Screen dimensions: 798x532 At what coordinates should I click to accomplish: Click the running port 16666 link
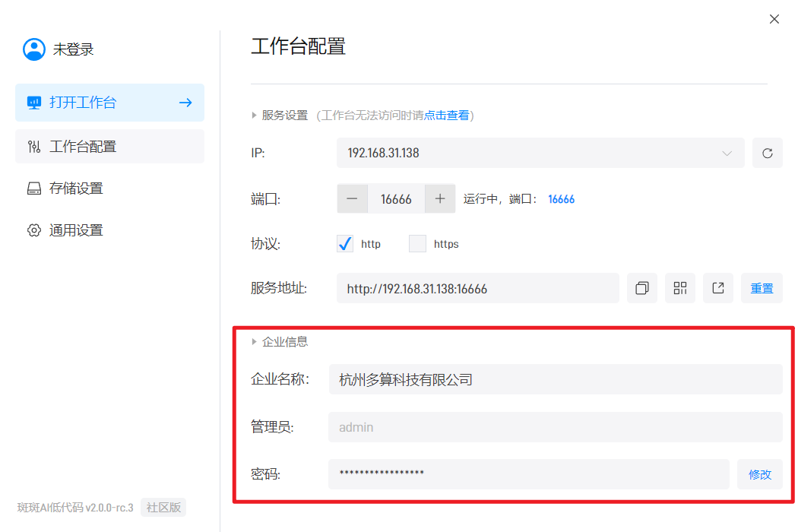562,199
